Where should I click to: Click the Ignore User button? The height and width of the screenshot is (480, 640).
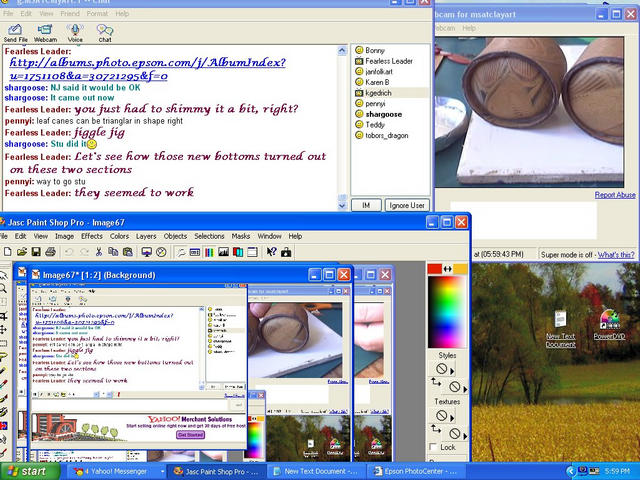point(407,205)
